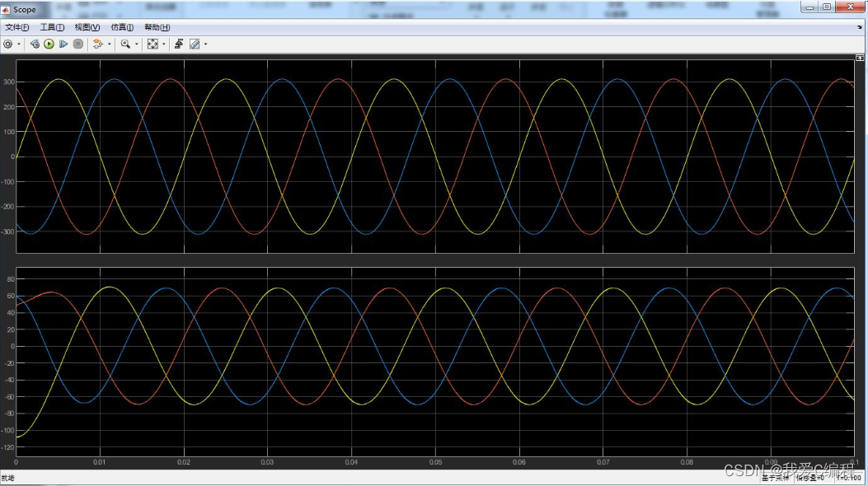Expand the dropdown arrow beside configuration gear
The image size is (868, 486).
pos(19,44)
